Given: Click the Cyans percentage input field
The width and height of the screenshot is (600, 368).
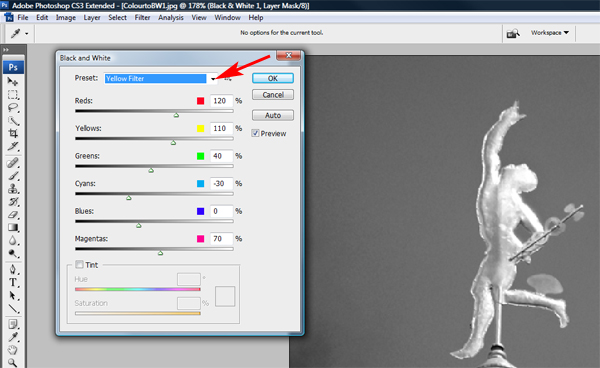Looking at the screenshot, I should [221, 184].
